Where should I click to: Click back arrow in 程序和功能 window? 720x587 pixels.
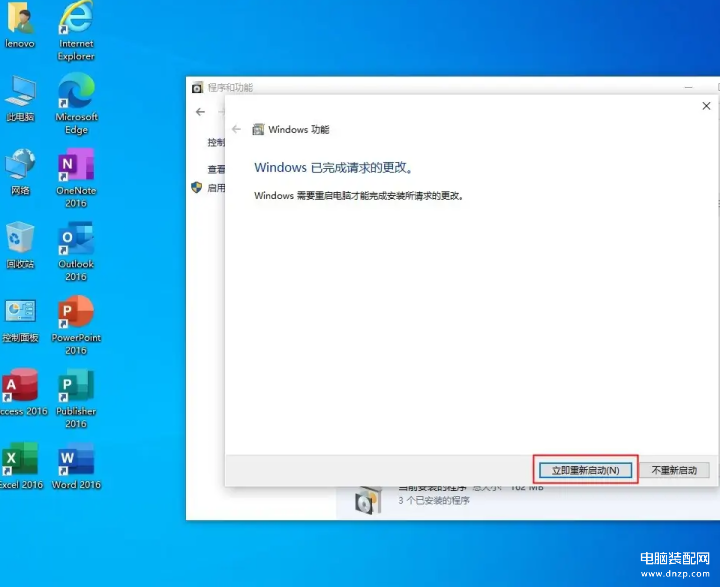tap(200, 112)
